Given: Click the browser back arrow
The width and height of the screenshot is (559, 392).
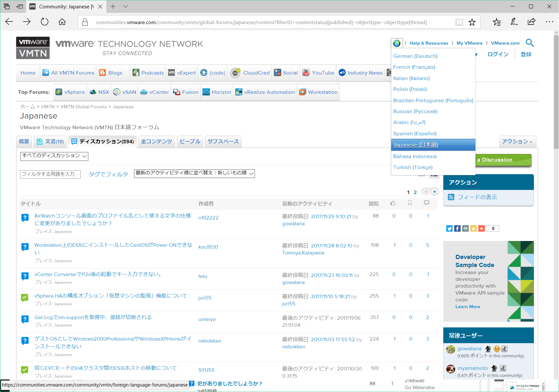Looking at the screenshot, I should pos(9,22).
